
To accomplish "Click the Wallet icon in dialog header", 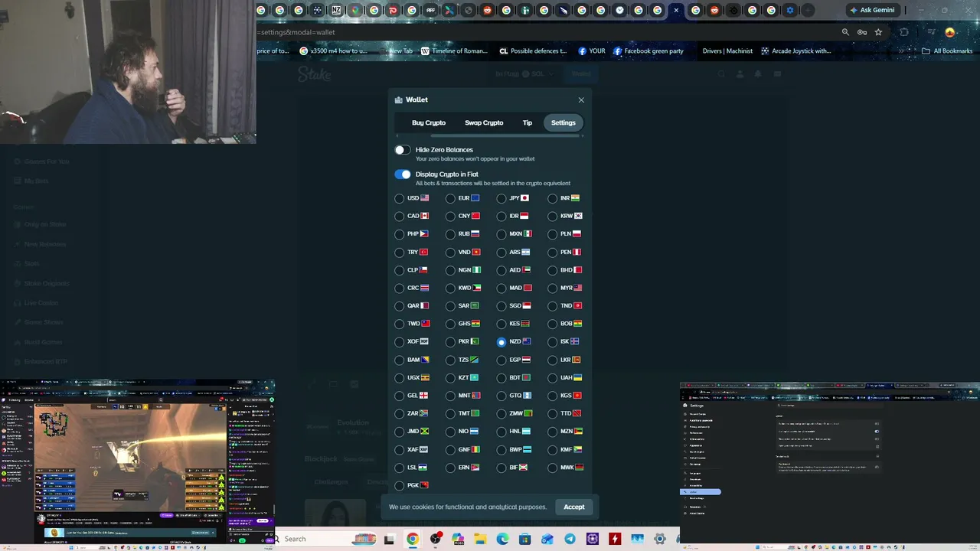I will click(398, 100).
